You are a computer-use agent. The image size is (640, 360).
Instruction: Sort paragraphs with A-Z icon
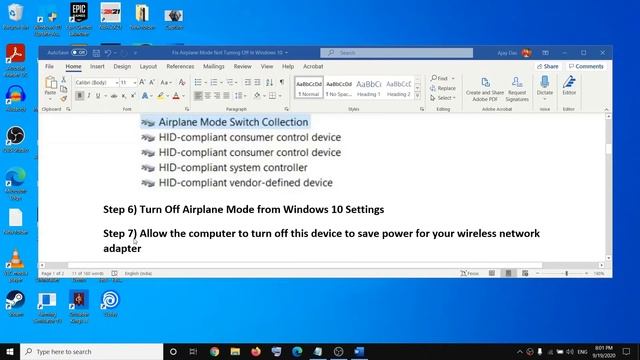269,82
